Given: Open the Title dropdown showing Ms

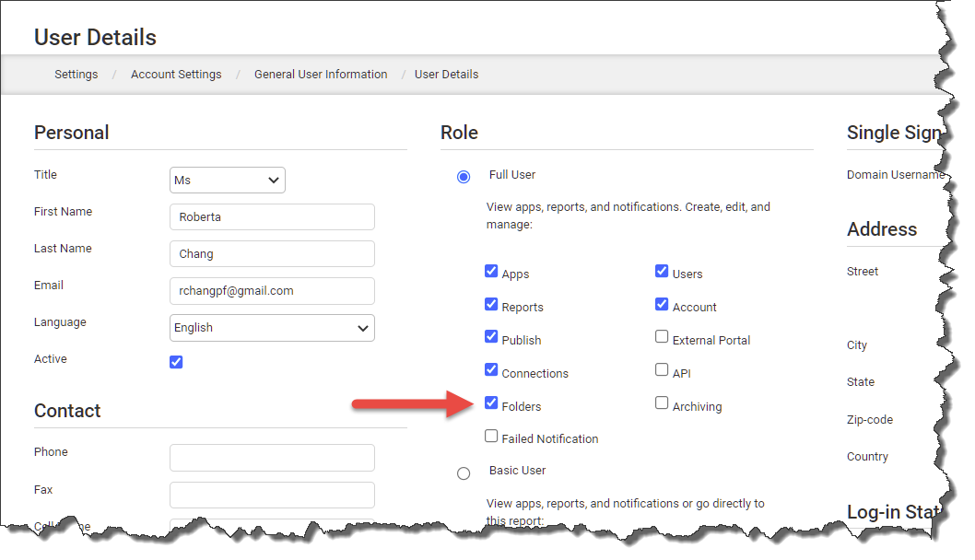Looking at the screenshot, I should coord(228,181).
